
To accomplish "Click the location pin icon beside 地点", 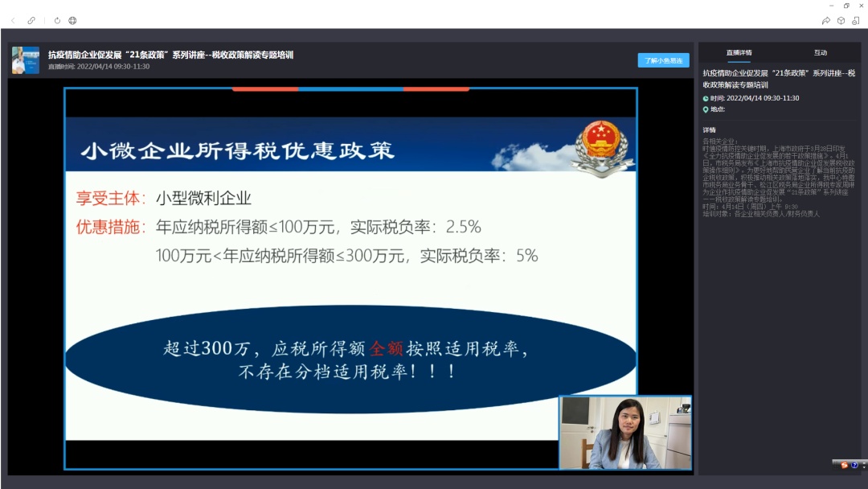I will pyautogui.click(x=706, y=109).
